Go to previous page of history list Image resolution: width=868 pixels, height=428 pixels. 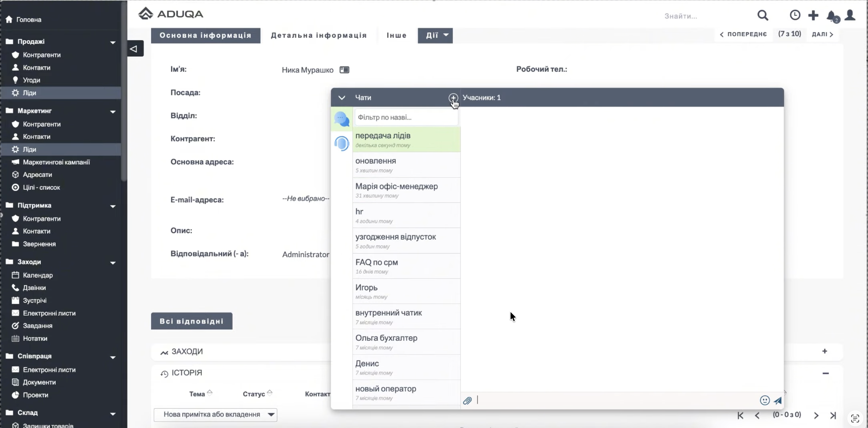(757, 416)
